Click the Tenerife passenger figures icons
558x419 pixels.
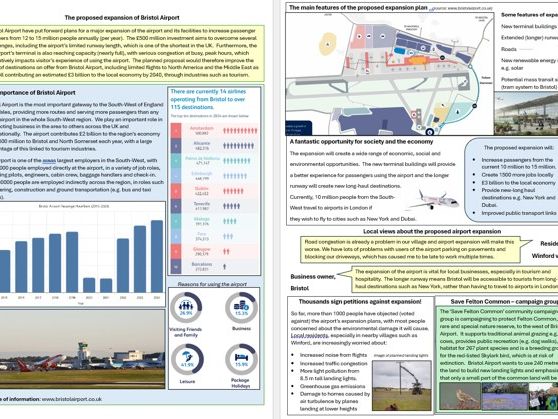pyautogui.click(x=232, y=206)
